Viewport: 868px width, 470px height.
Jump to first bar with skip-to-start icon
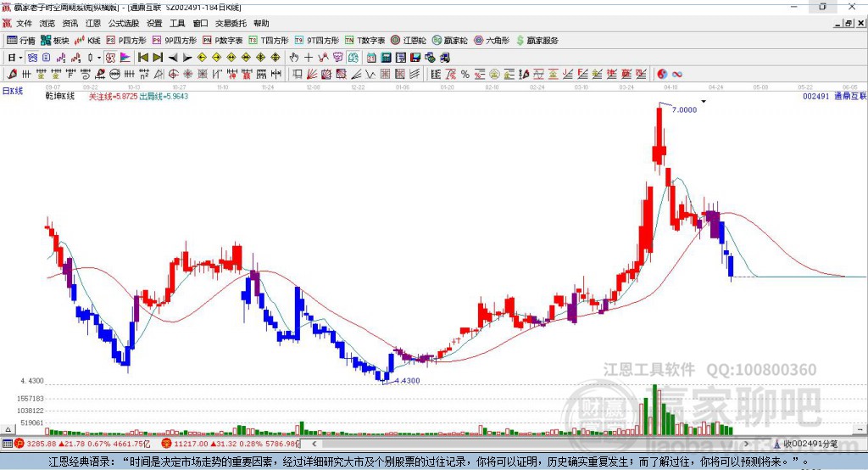click(x=143, y=58)
